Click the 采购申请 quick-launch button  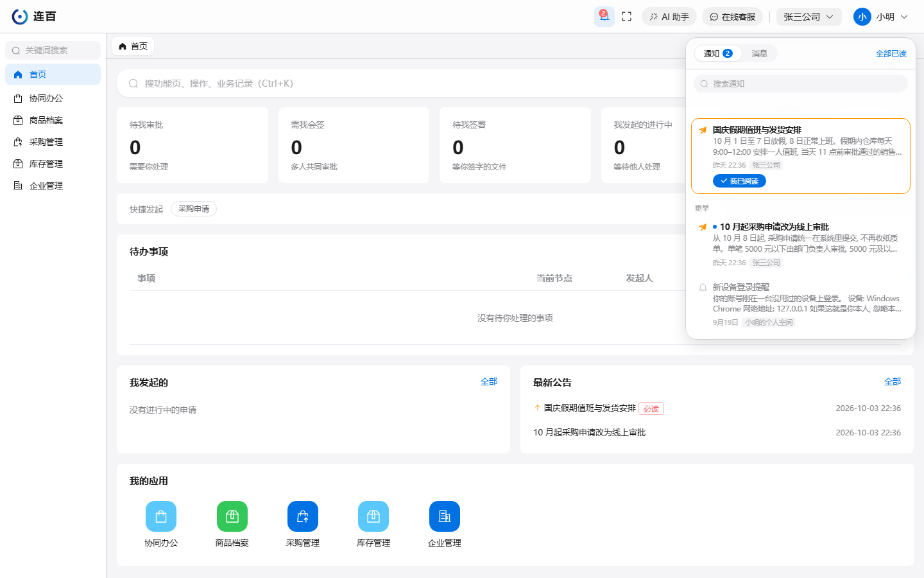click(x=194, y=209)
